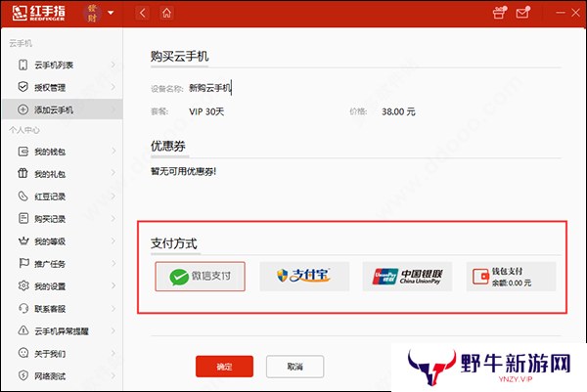Expand chevron next to 推广任务
Image resolution: width=587 pixels, height=392 pixels.
pos(113,263)
